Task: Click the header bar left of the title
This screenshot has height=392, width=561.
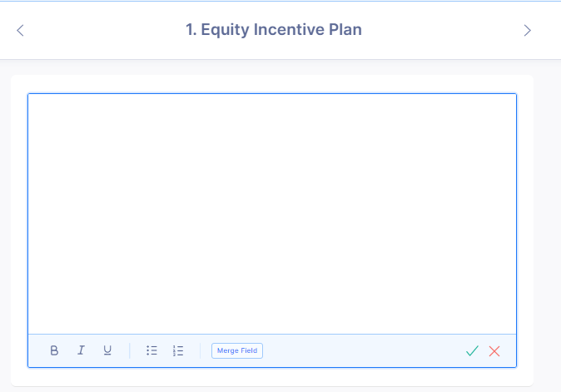Action: click(x=100, y=30)
